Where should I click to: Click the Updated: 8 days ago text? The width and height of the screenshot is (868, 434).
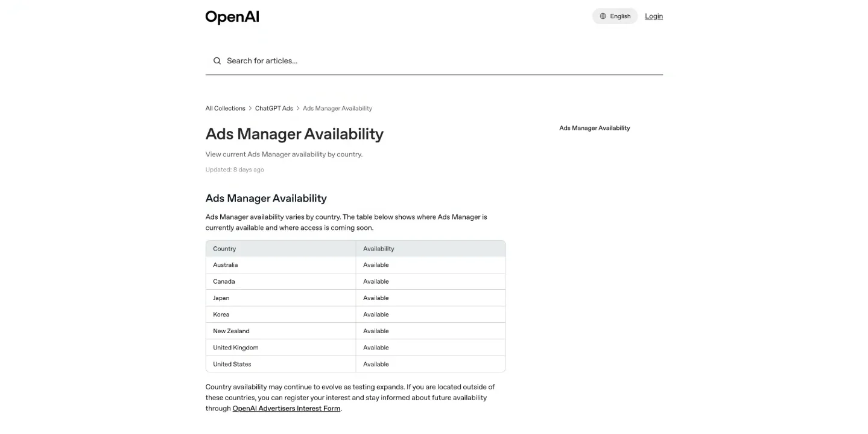235,170
